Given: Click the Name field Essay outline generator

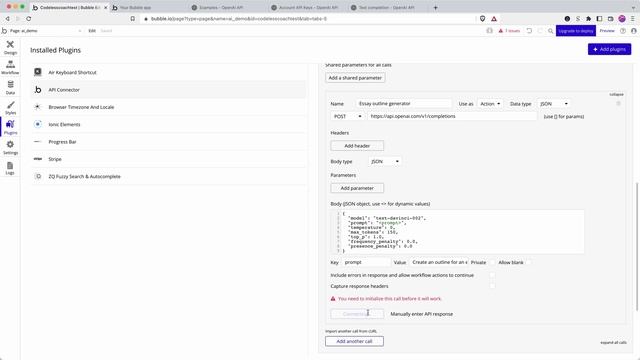Looking at the screenshot, I should pyautogui.click(x=404, y=104).
